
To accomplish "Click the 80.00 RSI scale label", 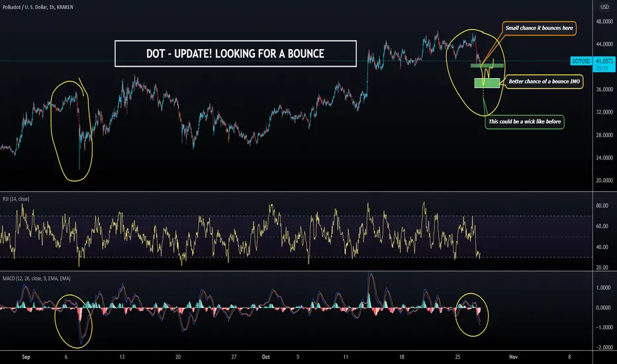I will [x=602, y=206].
